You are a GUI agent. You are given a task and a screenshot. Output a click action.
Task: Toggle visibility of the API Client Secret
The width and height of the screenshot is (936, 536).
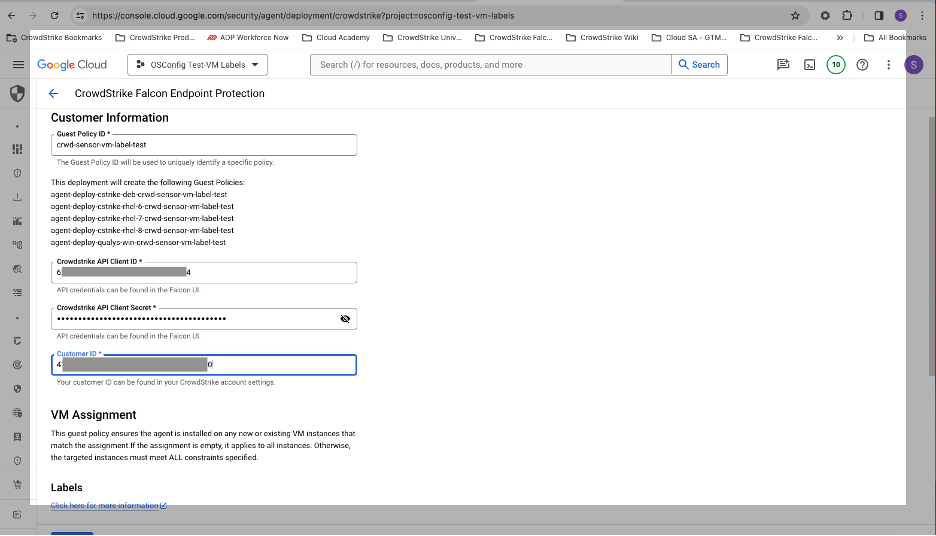[x=345, y=319]
